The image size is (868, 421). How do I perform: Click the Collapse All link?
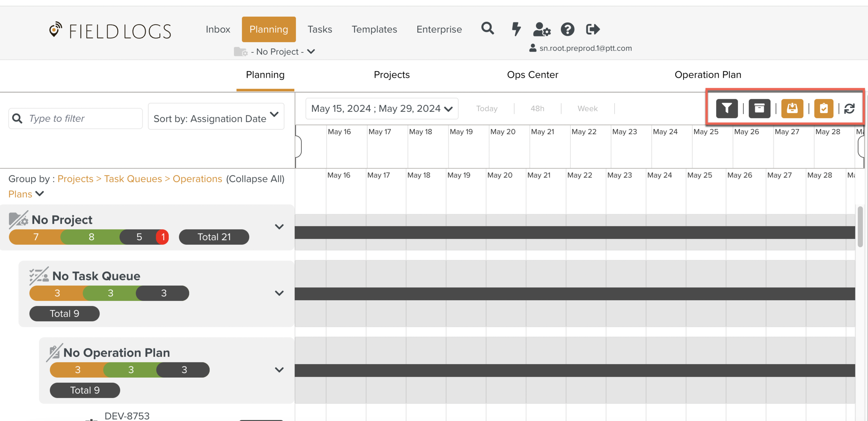click(255, 179)
